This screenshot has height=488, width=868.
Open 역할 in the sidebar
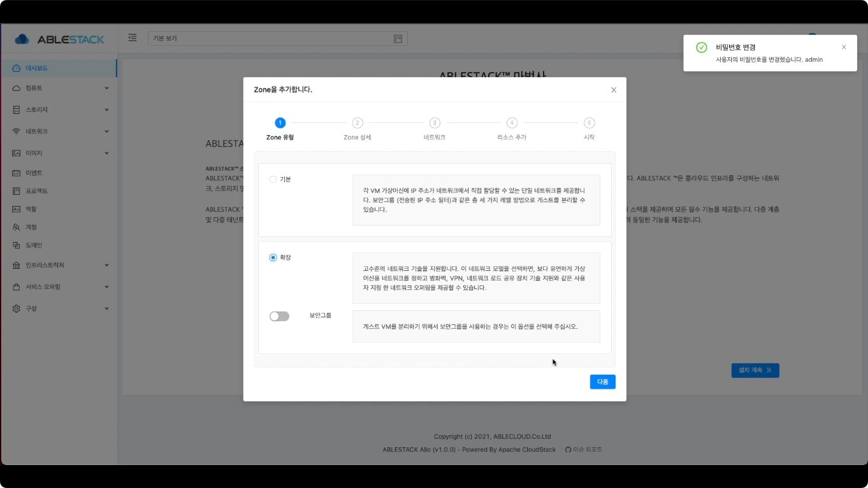point(59,209)
